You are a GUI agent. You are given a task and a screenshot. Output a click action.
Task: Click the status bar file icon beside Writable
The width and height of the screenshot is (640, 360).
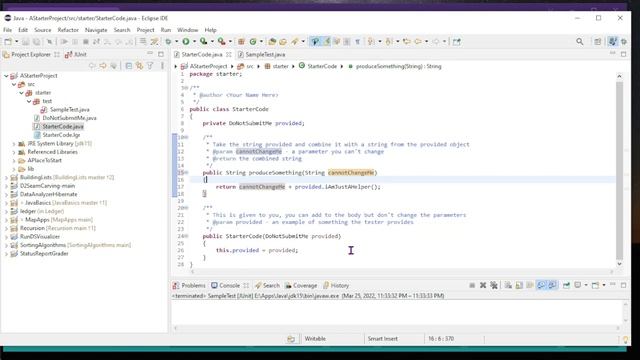click(x=291, y=339)
